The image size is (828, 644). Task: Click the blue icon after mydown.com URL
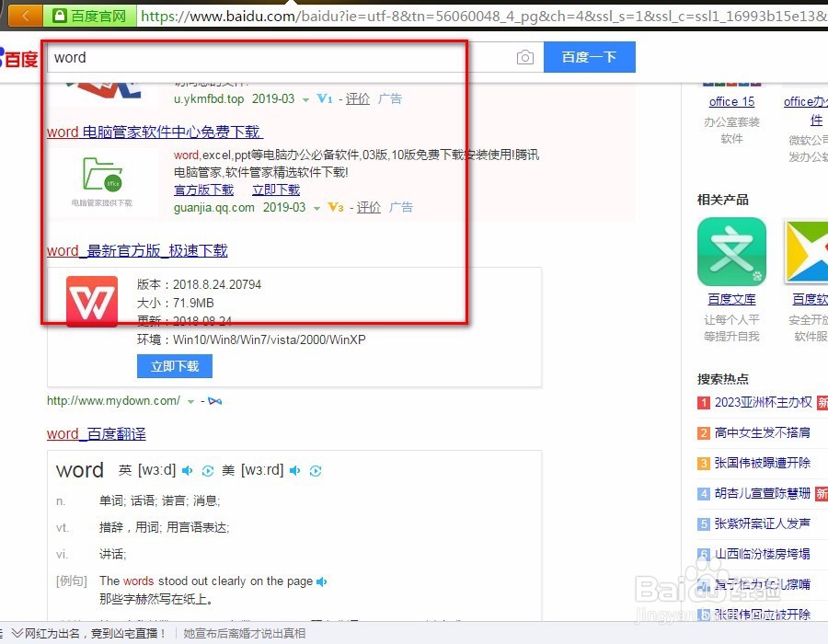click(x=215, y=401)
